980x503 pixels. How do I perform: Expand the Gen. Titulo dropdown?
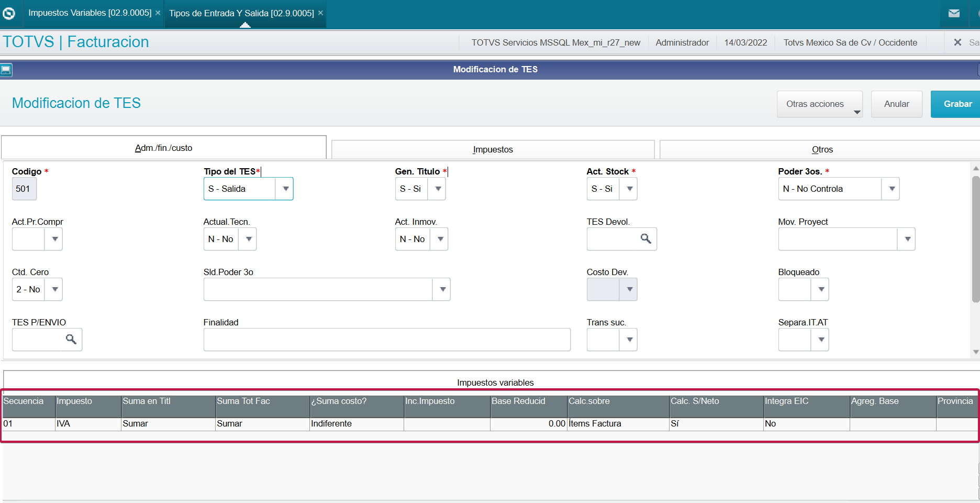point(438,189)
